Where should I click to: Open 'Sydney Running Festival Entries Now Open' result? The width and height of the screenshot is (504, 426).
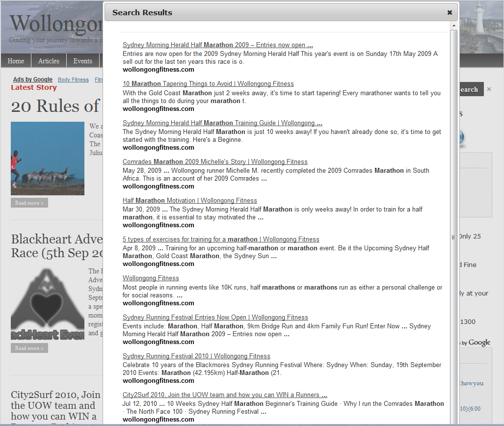[x=215, y=318]
